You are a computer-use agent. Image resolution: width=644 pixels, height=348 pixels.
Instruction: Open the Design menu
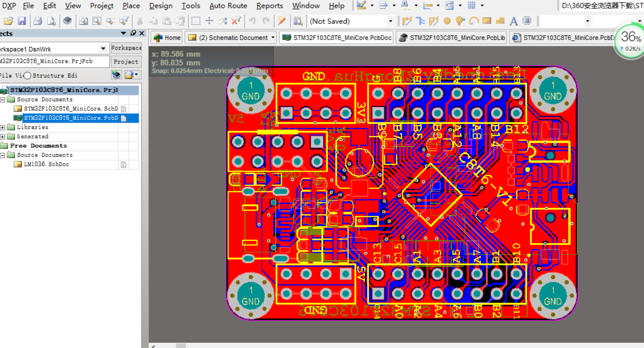point(161,6)
